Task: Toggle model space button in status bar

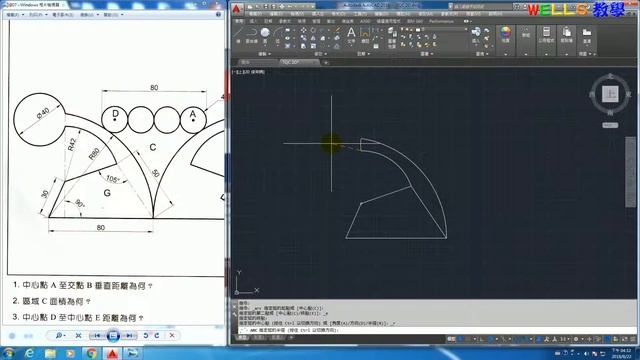Action: click(451, 339)
